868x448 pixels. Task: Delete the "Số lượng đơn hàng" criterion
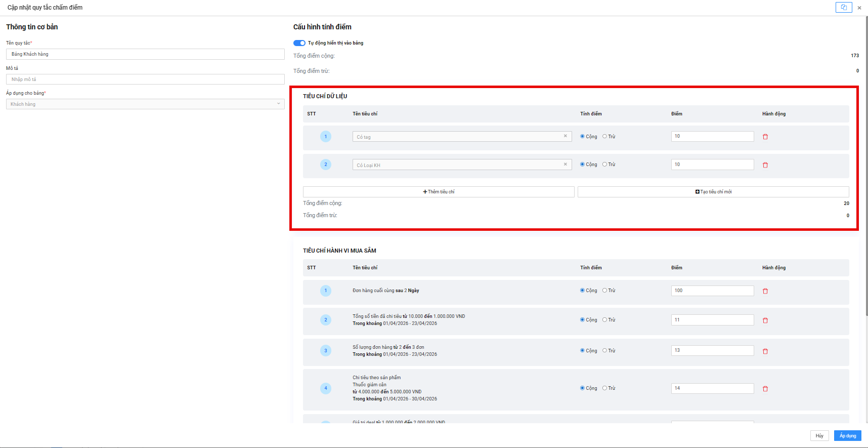coord(765,351)
